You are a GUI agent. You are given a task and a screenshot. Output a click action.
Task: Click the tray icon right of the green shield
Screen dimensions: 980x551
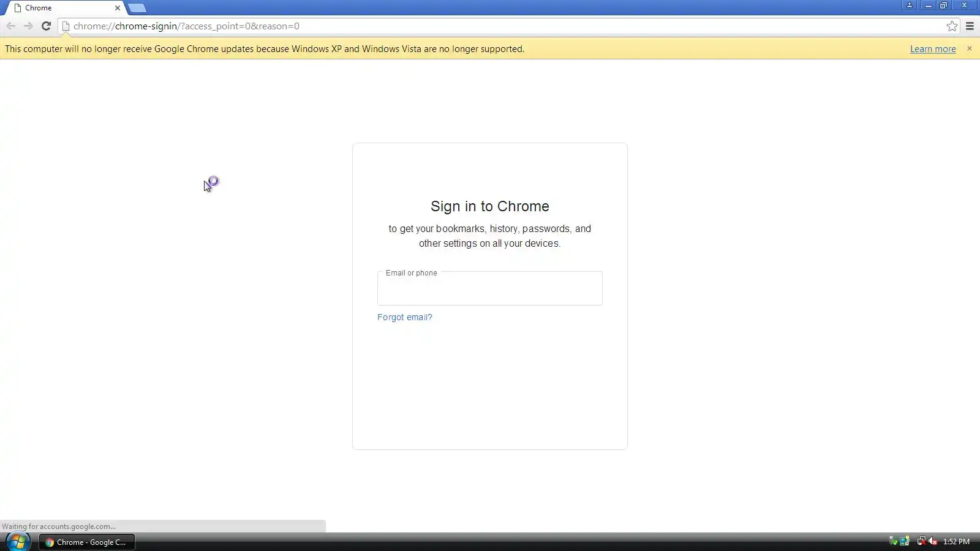[x=905, y=541]
